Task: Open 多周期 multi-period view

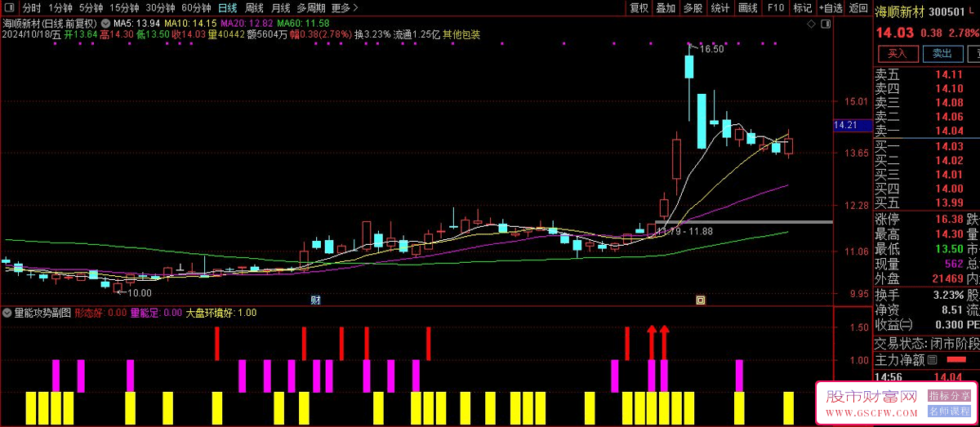Action: click(x=311, y=8)
